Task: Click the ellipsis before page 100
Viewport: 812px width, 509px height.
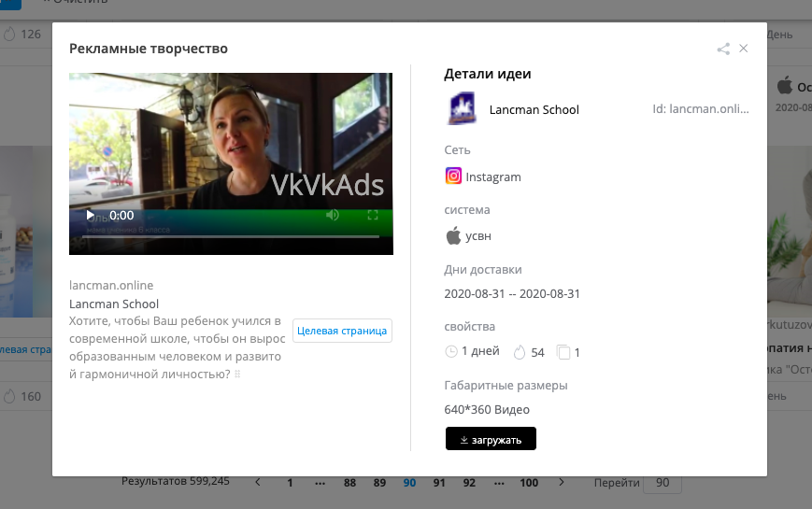Action: [x=499, y=483]
